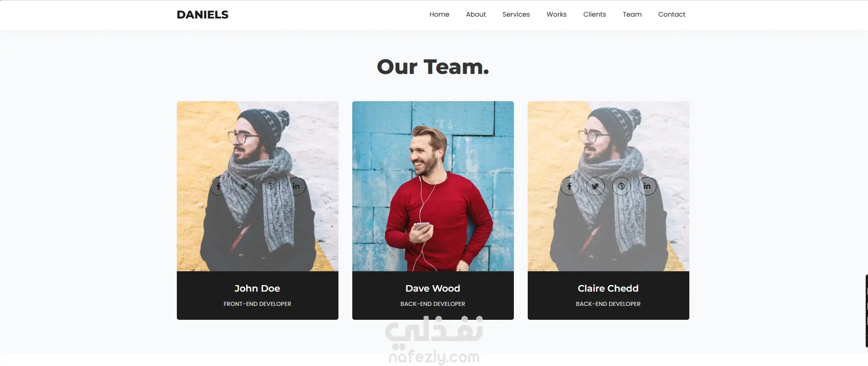Click Twitter icon on John Doe's card
This screenshot has width=868, height=366.
click(x=245, y=186)
